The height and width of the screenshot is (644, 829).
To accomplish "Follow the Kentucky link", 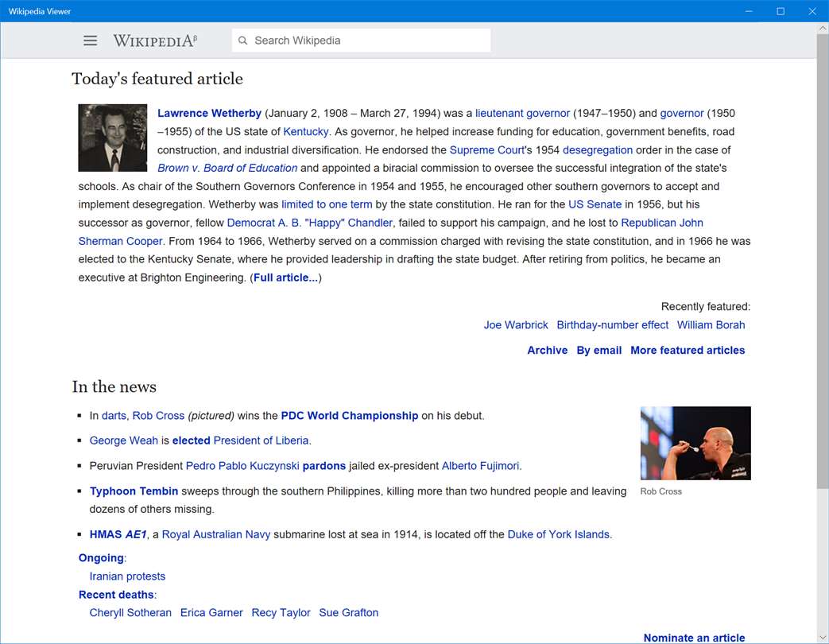I will [x=305, y=132].
